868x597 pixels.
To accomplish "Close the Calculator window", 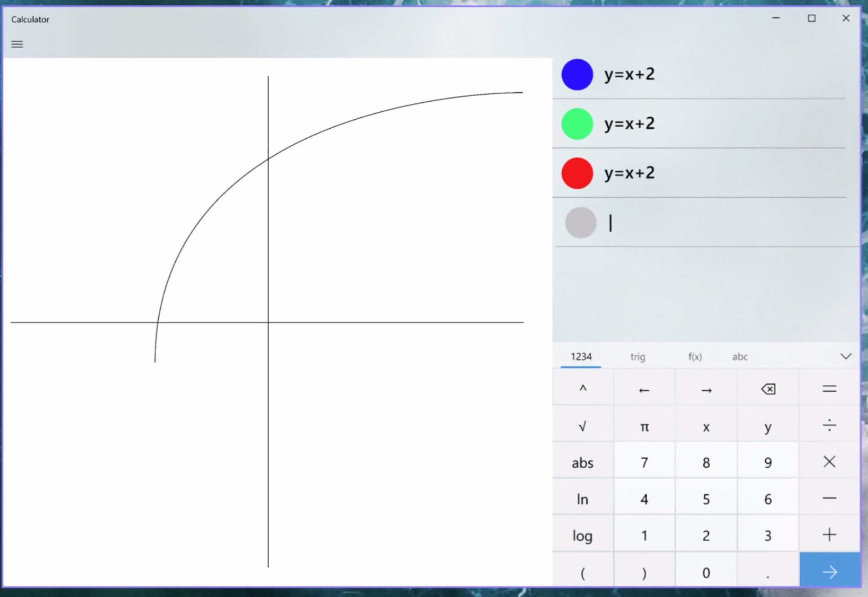I will (x=846, y=18).
